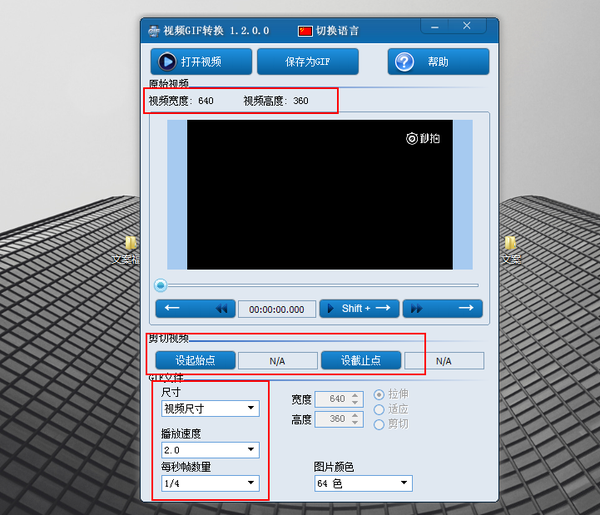
Task: Click 切换语言 switch language label
Action: point(337,31)
